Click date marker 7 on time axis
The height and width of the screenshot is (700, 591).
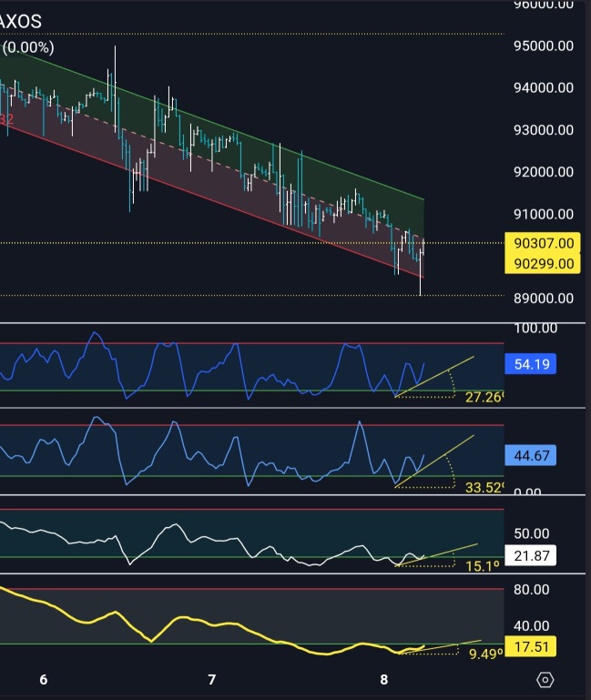click(212, 679)
